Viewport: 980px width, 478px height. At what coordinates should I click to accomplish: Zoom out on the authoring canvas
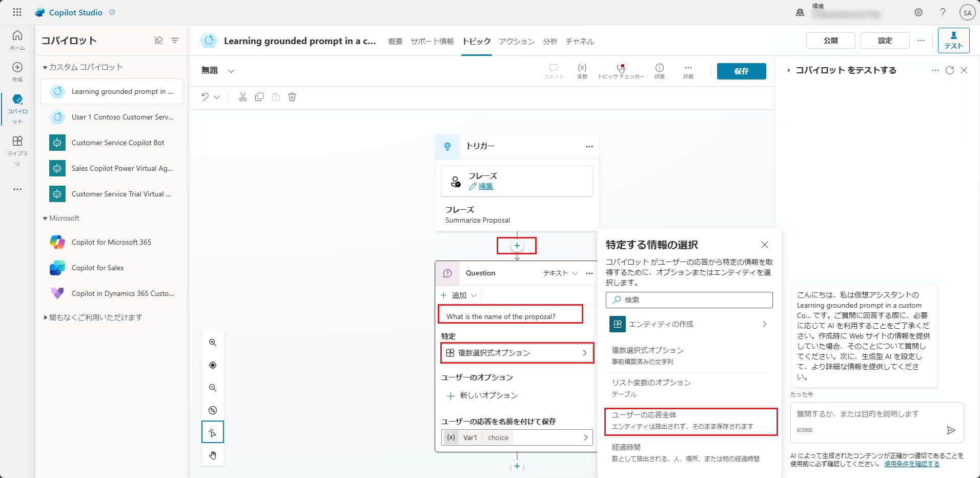(213, 388)
